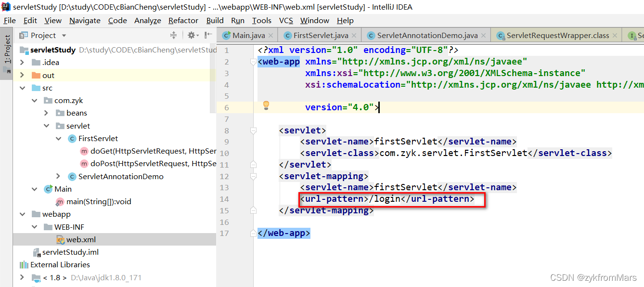Expand the out folder
This screenshot has height=287, width=644.
click(x=22, y=75)
